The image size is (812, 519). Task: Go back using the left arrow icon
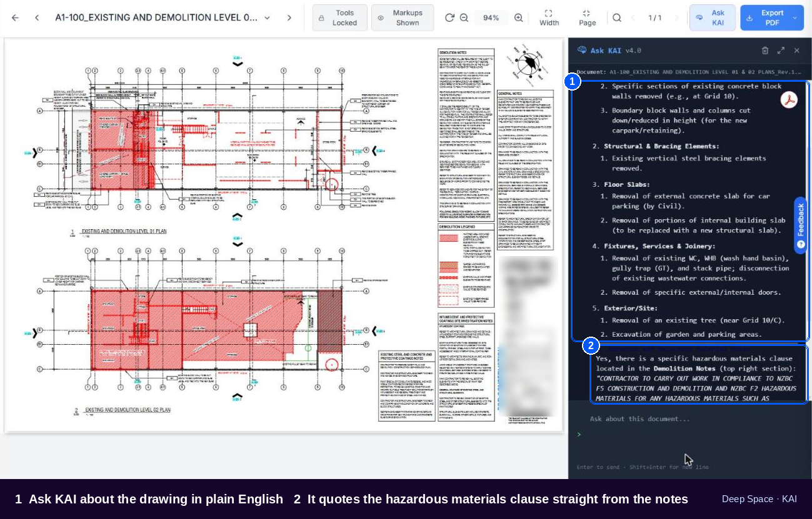click(15, 17)
